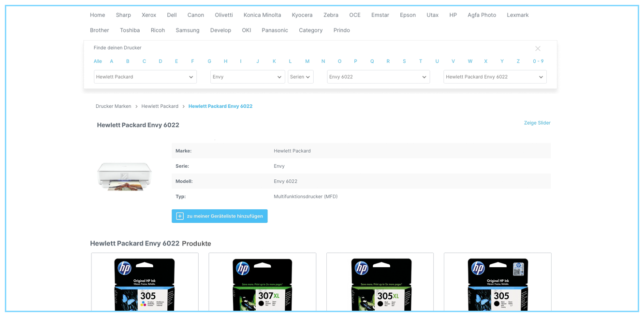Open the Envy 6022 model dropdown
The height and width of the screenshot is (317, 644).
(x=378, y=77)
